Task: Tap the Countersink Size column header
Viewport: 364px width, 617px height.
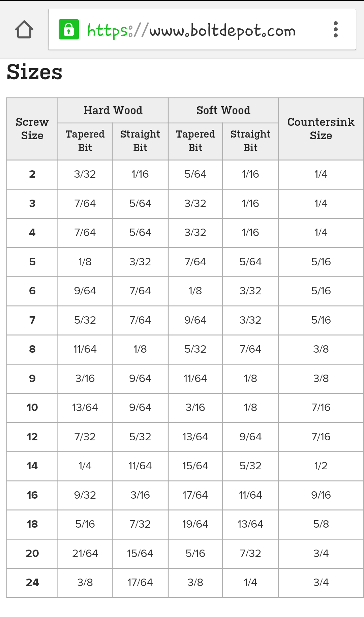Action: (321, 129)
